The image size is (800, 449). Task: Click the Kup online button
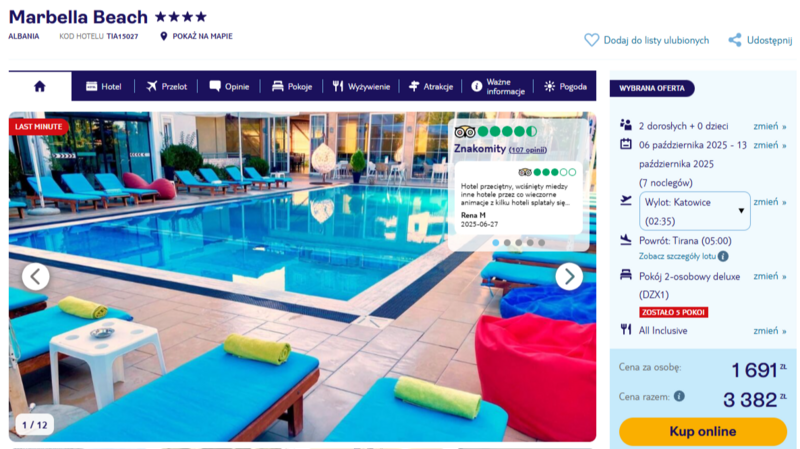tap(703, 432)
